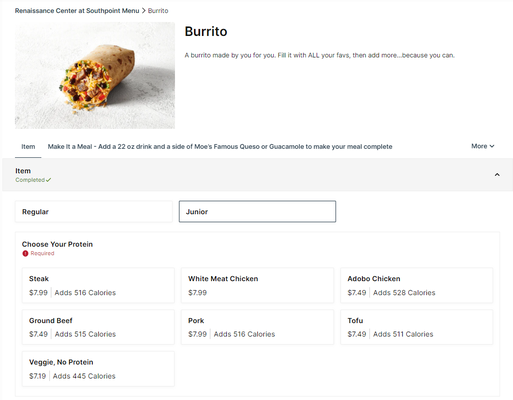
Task: Open the Make It a Meal tab
Action: pyautogui.click(x=220, y=147)
